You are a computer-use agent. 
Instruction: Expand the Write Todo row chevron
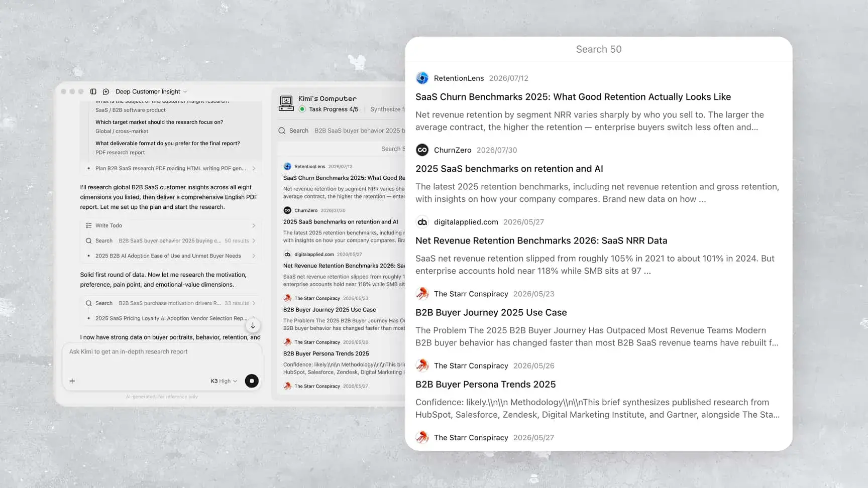click(x=254, y=225)
